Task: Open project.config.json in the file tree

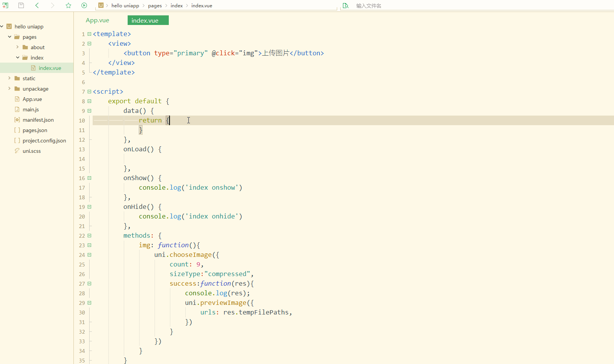Action: 44,141
